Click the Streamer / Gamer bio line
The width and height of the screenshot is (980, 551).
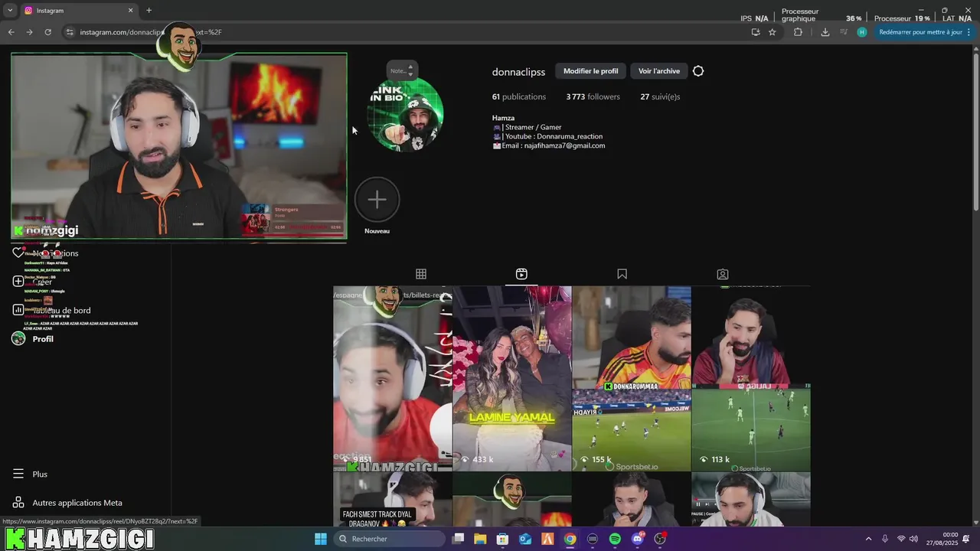[x=527, y=127]
